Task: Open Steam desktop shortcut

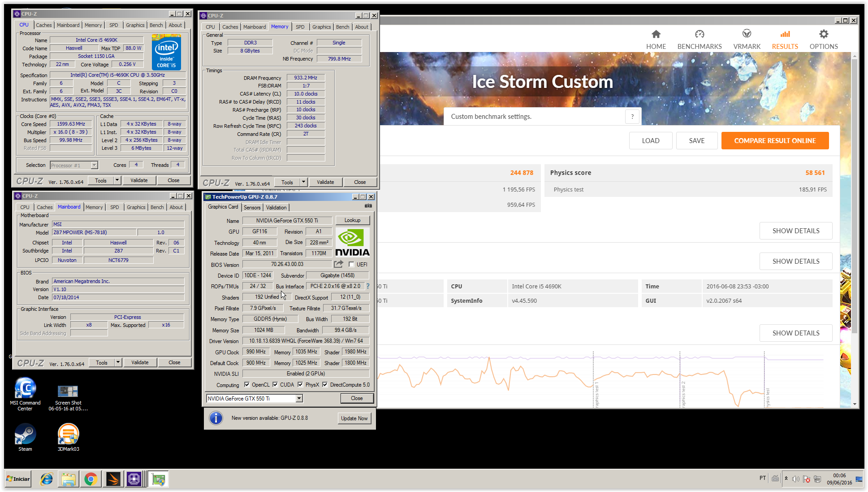Action: (x=25, y=438)
